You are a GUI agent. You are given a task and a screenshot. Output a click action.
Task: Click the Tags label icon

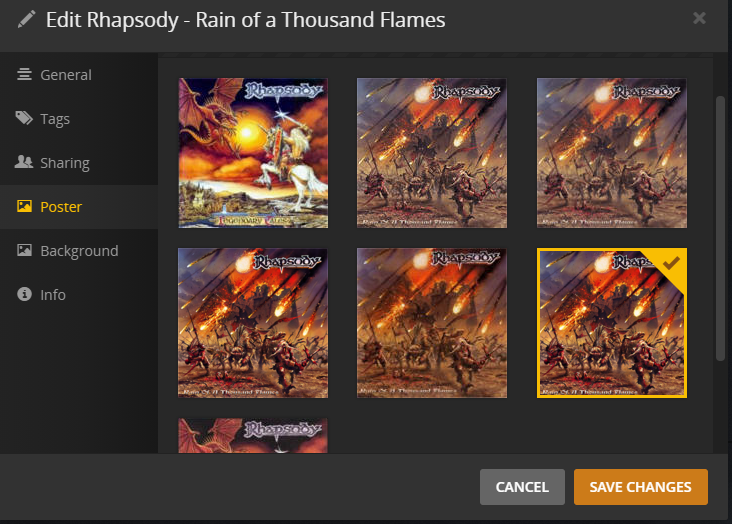click(x=24, y=118)
